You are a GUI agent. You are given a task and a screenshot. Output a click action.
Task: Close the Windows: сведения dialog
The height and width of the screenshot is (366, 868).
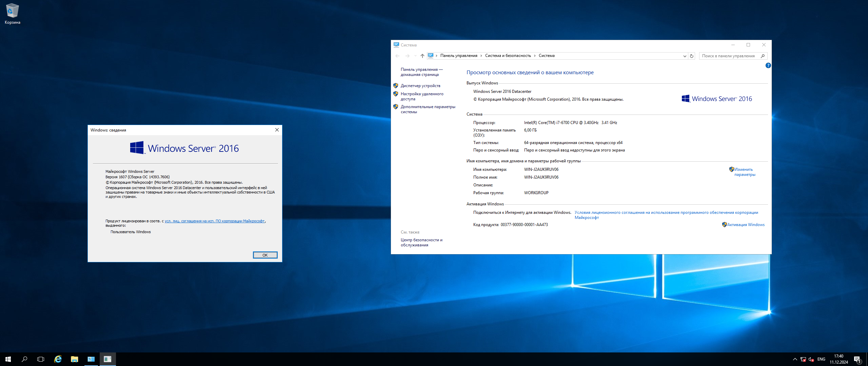pos(277,130)
